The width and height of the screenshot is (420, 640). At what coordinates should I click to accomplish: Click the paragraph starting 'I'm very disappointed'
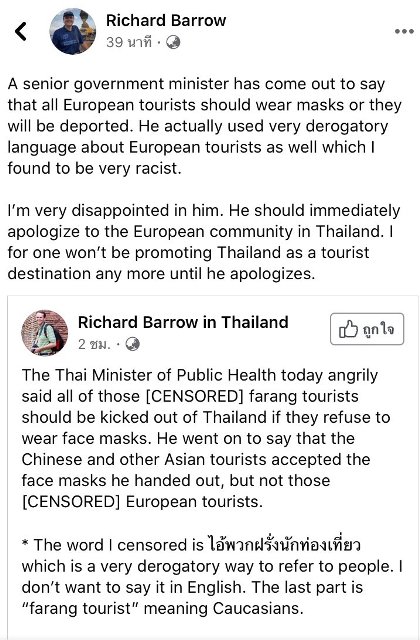click(204, 242)
